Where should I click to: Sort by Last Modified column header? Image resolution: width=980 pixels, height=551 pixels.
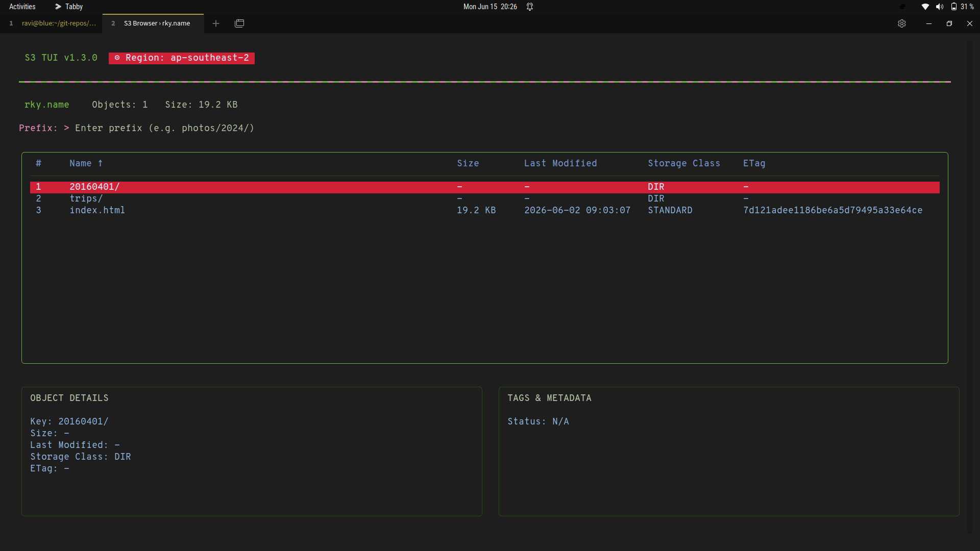coord(560,163)
